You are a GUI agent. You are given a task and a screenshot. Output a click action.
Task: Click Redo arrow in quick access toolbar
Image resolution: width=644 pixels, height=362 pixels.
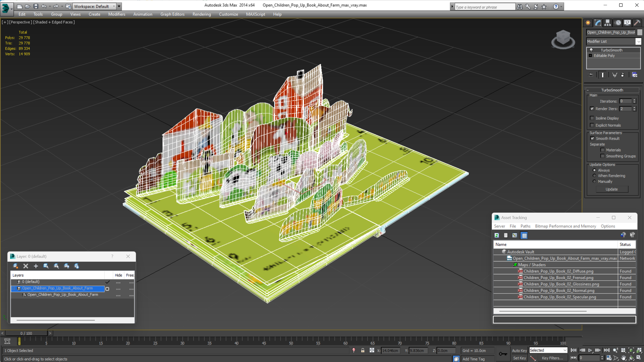(x=56, y=6)
